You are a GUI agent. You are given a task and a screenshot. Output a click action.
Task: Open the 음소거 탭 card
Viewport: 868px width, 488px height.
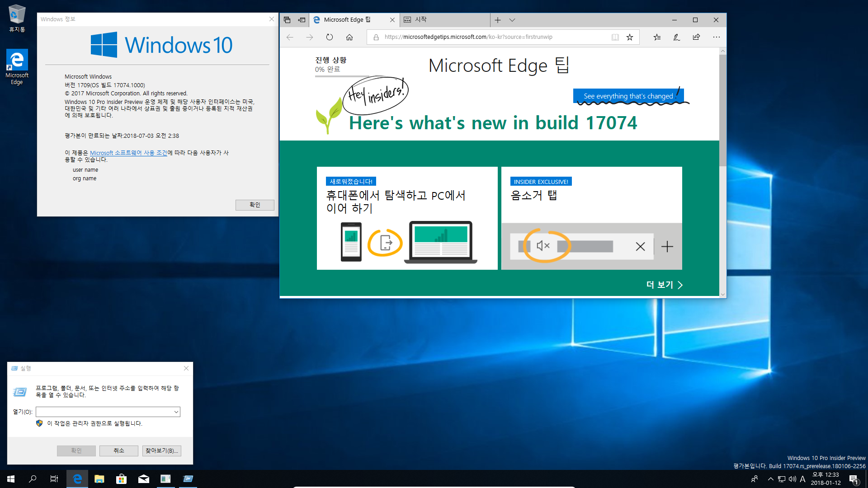[591, 218]
